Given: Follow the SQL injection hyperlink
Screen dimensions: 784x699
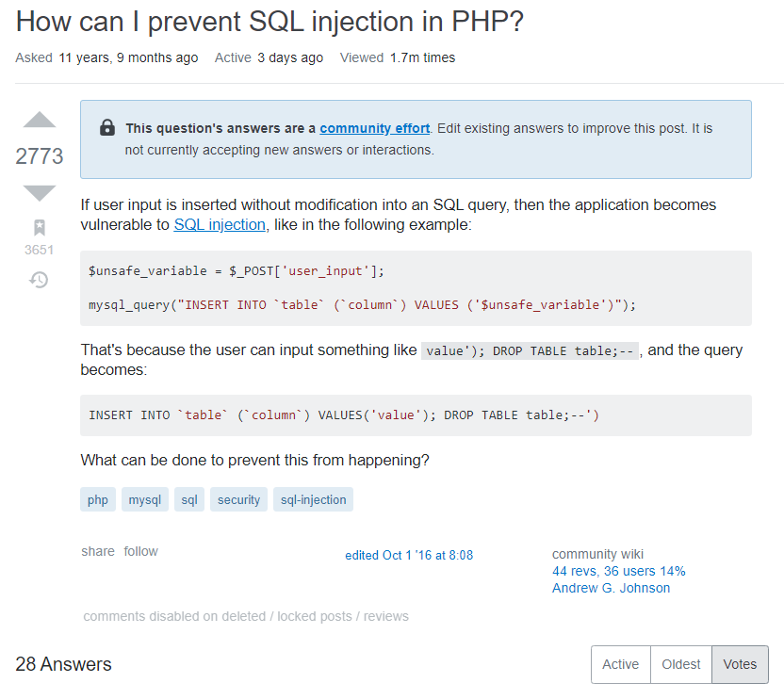Looking at the screenshot, I should [x=220, y=224].
